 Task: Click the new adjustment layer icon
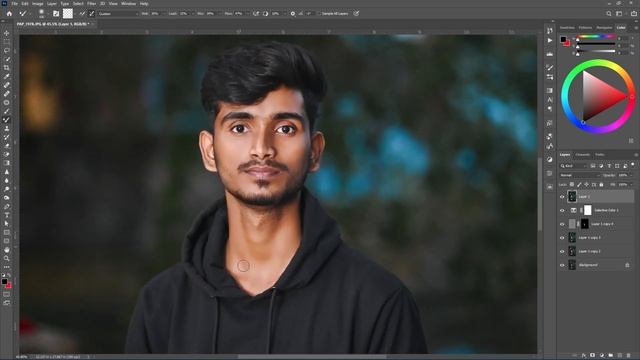click(602, 356)
